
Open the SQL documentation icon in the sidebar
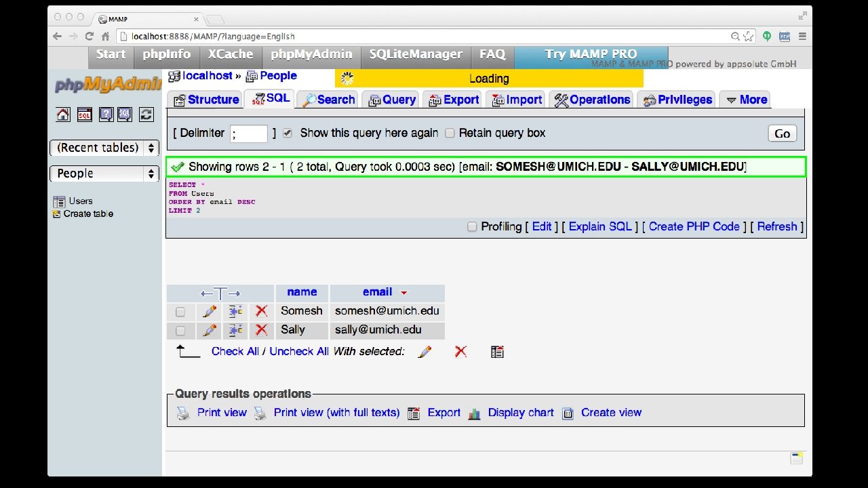[x=125, y=115]
